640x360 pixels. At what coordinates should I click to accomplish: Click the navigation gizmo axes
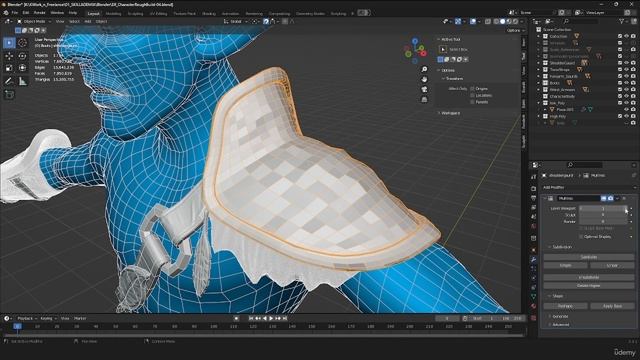tap(415, 51)
